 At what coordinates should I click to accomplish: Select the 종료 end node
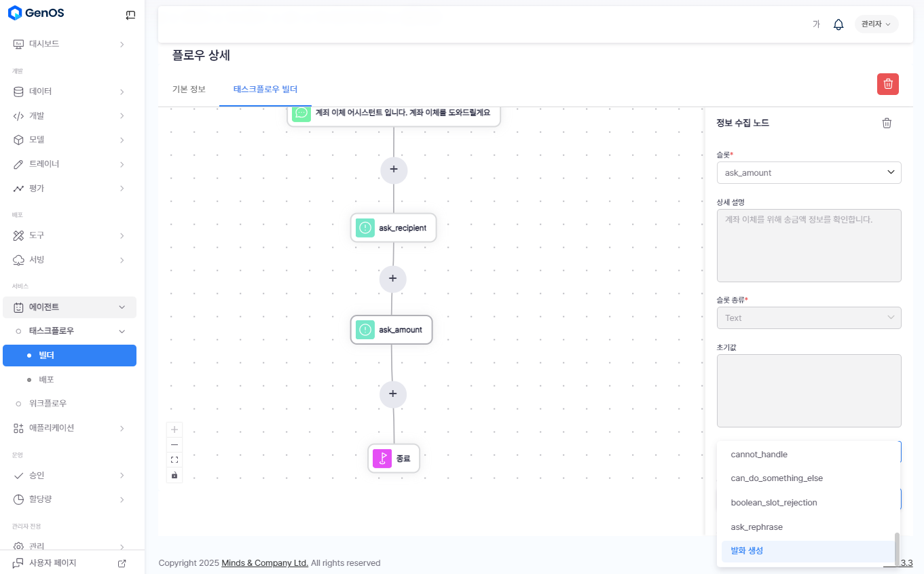[394, 459]
